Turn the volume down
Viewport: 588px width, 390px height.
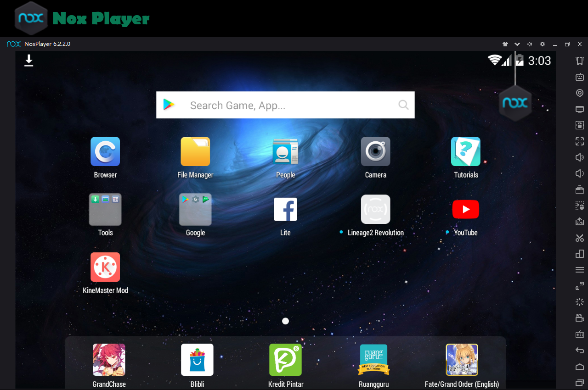coord(580,173)
